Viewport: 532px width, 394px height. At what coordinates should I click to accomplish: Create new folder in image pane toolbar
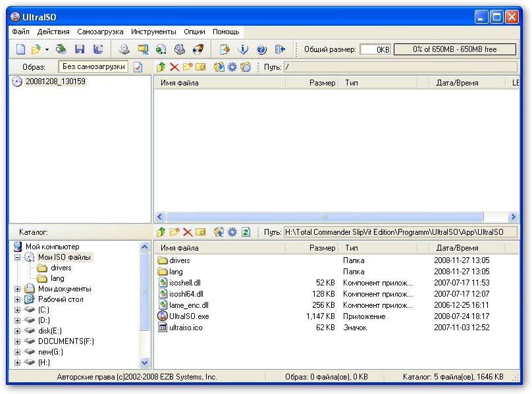(x=188, y=67)
